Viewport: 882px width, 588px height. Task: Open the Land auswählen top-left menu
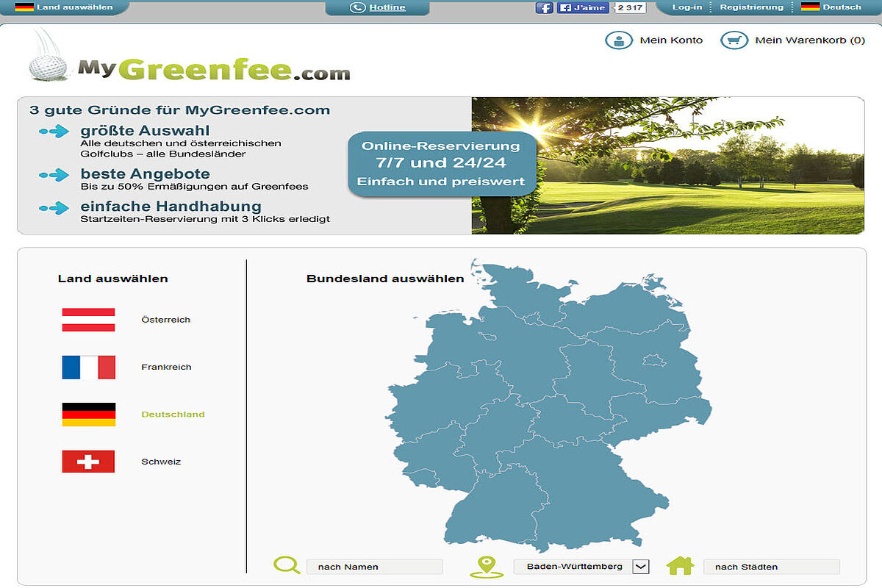click(x=65, y=7)
